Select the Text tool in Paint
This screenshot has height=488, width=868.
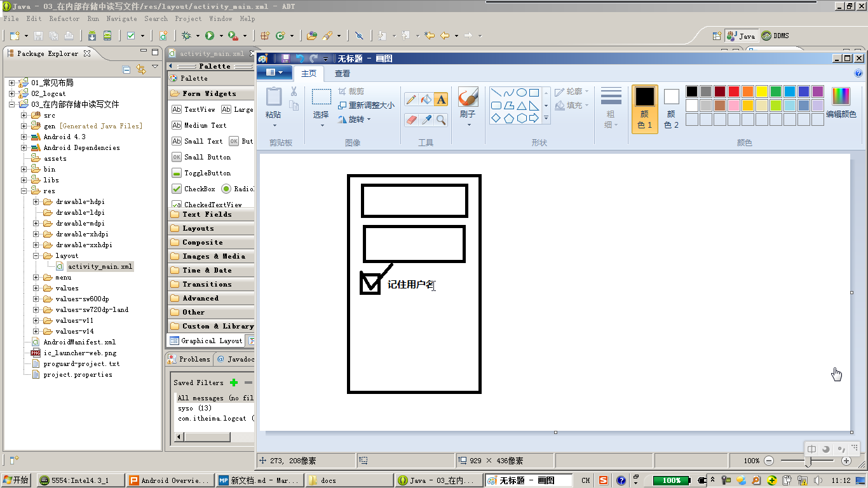click(x=441, y=99)
